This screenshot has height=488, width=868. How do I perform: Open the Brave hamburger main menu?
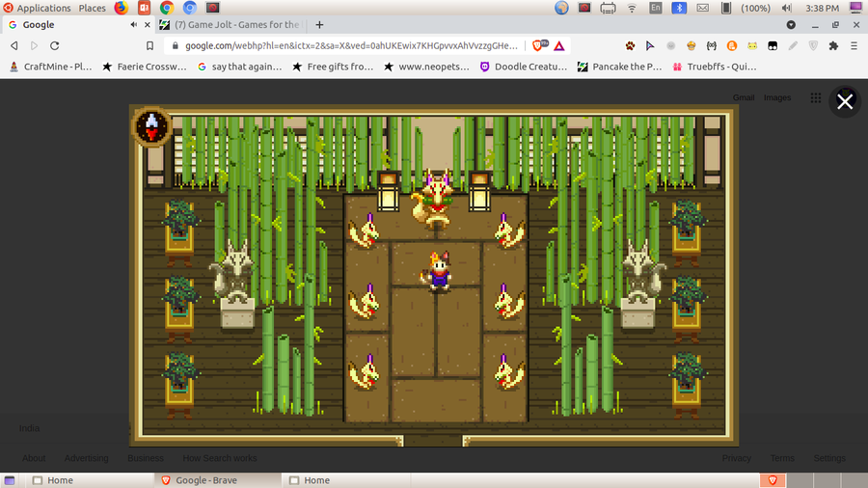[x=854, y=46]
